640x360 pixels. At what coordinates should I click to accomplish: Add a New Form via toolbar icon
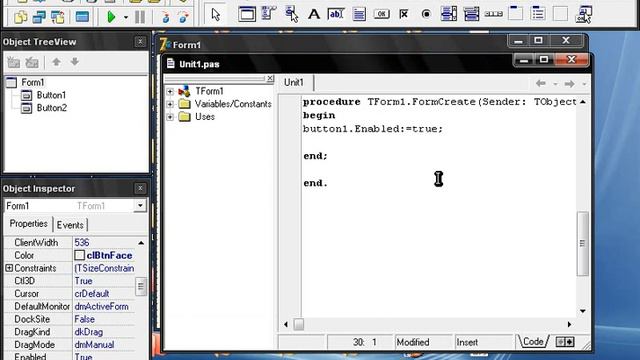coord(82,17)
